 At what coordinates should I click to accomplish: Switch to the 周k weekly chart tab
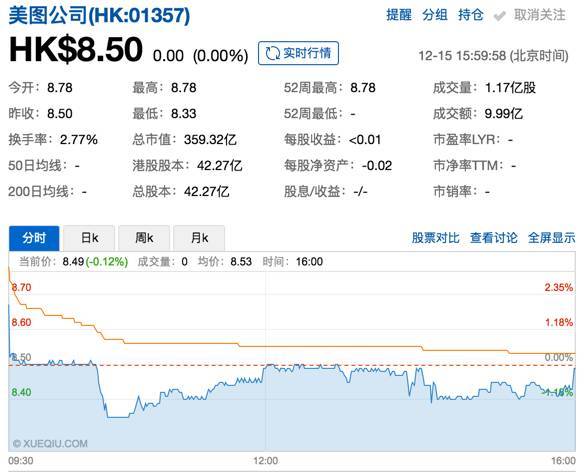[144, 238]
